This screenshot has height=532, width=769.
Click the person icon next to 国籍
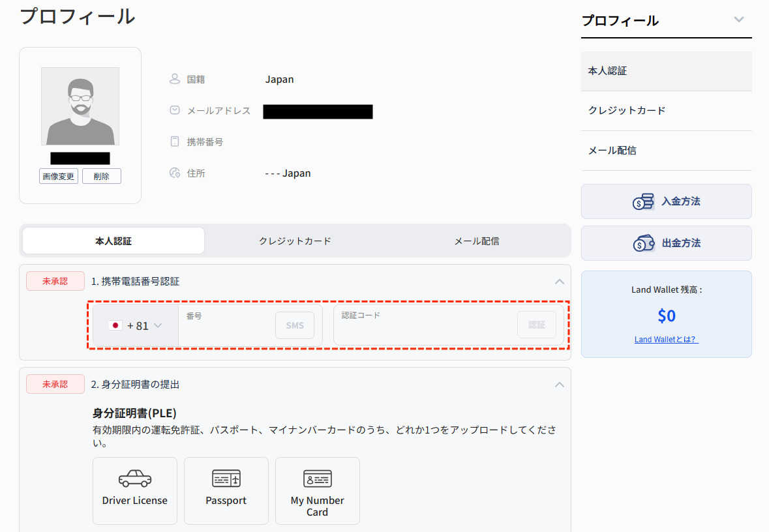click(174, 78)
